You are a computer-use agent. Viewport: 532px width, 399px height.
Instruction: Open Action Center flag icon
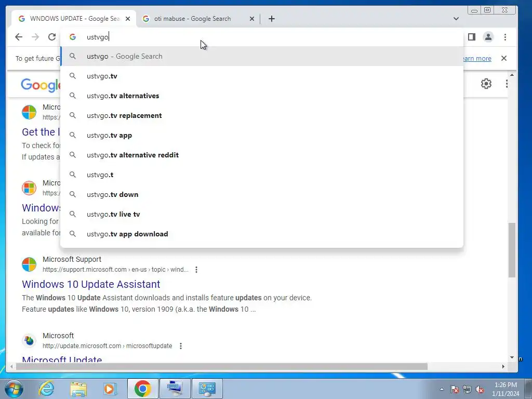(455, 389)
